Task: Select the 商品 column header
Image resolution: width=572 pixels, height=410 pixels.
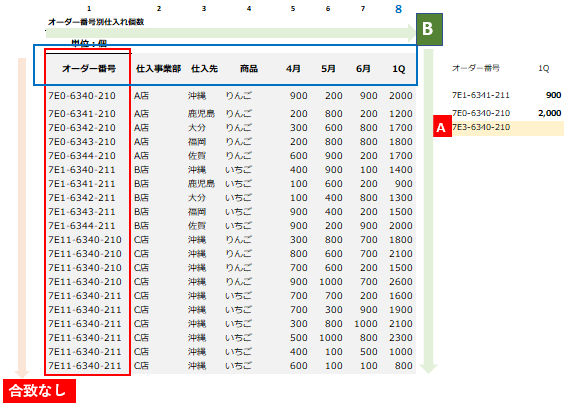Action: click(x=249, y=69)
